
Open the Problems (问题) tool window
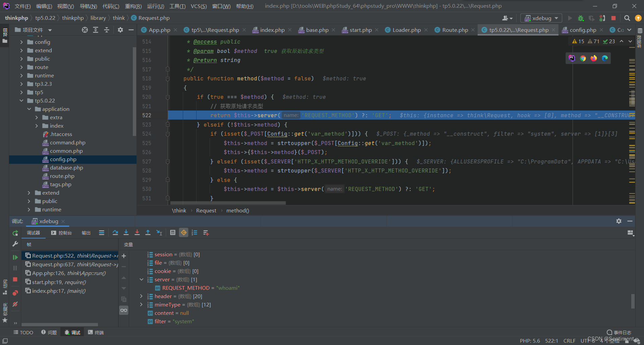click(49, 332)
